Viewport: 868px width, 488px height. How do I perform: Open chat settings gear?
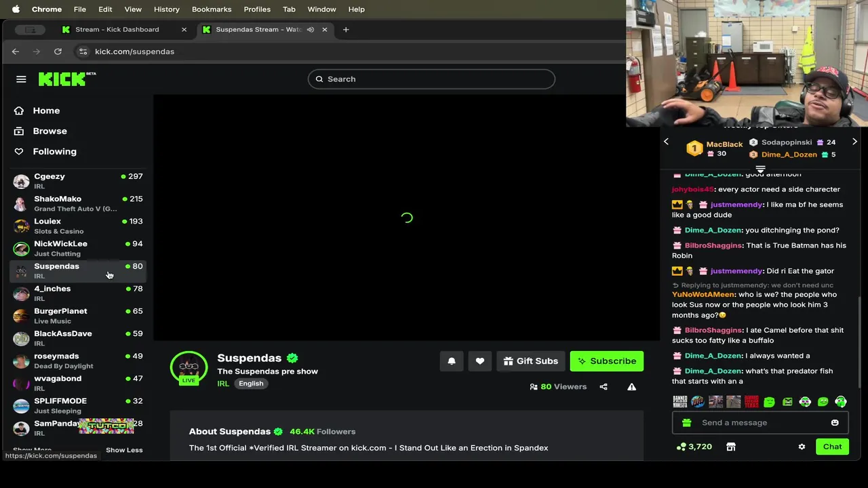[x=802, y=447]
